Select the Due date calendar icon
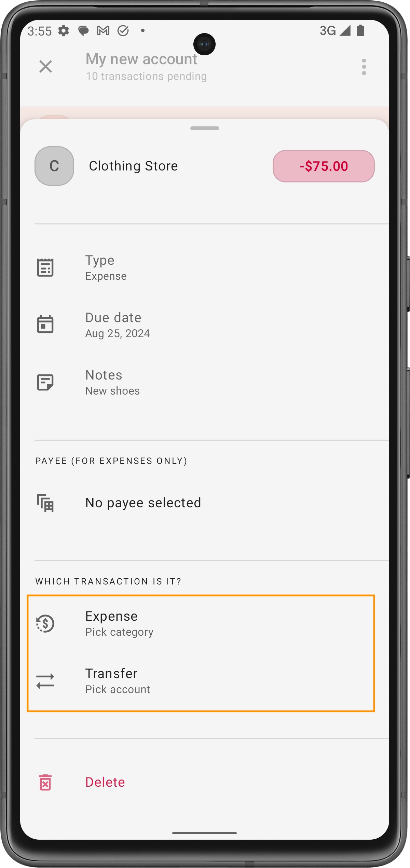410x868 pixels. coord(45,325)
